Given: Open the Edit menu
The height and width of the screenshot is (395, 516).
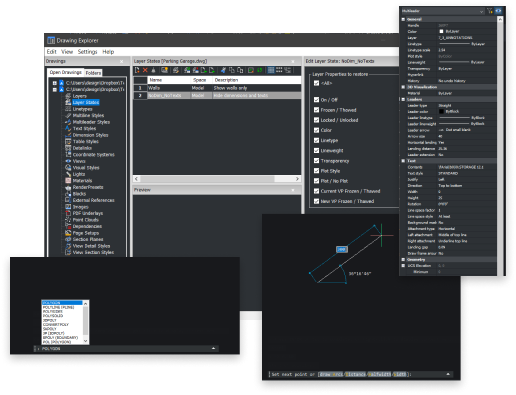Looking at the screenshot, I should (x=51, y=52).
